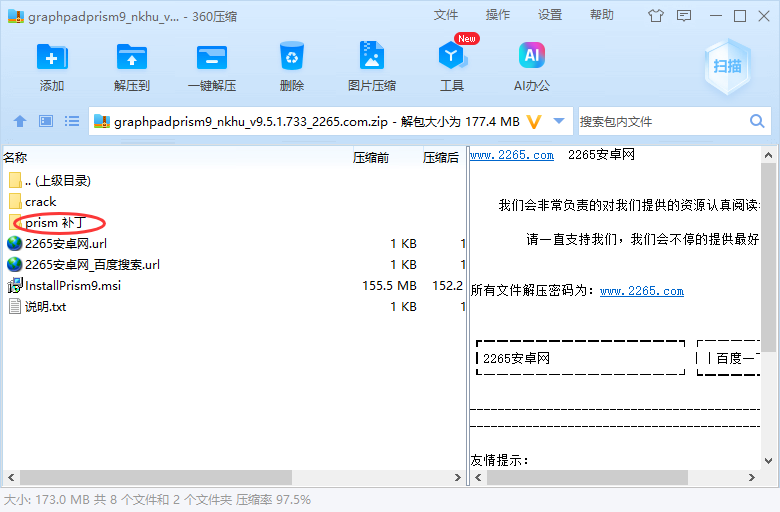Select the InstallPrism9.msi installer icon
Image resolution: width=780 pixels, height=512 pixels.
(x=15, y=285)
